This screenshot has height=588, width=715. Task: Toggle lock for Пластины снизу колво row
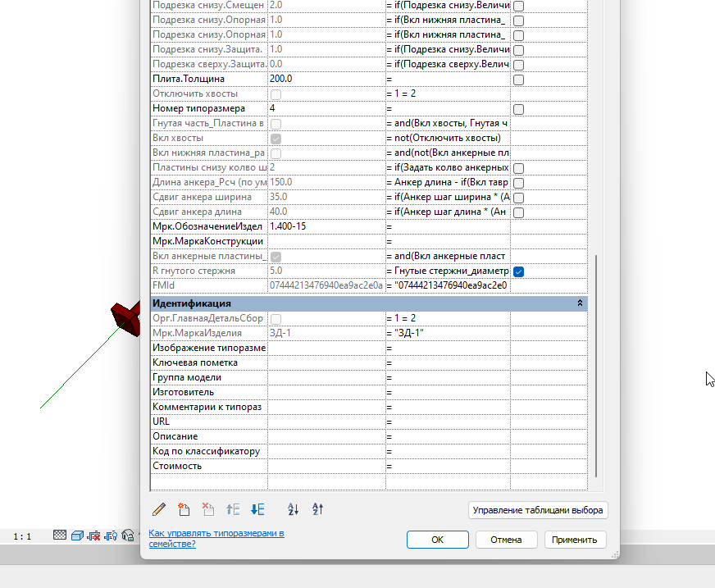(x=518, y=168)
